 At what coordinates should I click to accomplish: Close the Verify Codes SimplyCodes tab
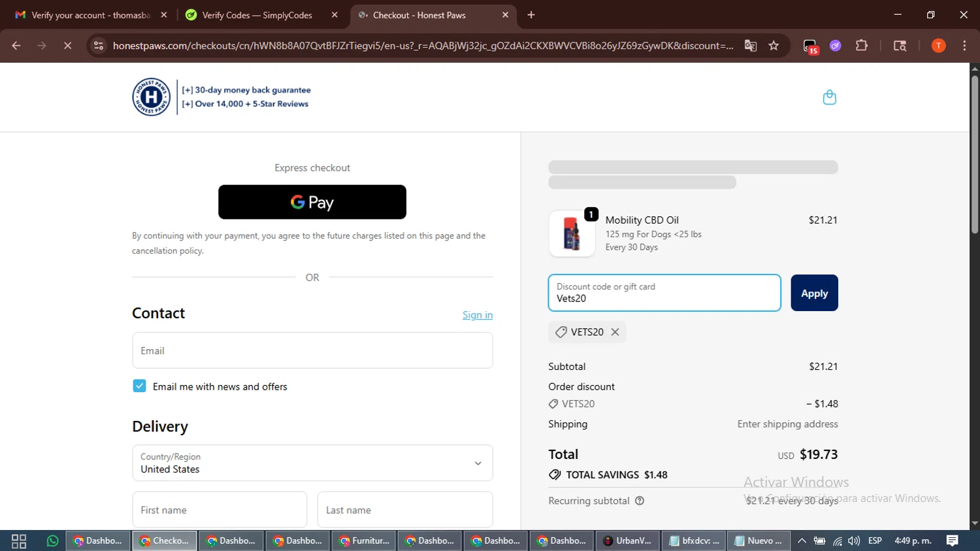click(335, 15)
